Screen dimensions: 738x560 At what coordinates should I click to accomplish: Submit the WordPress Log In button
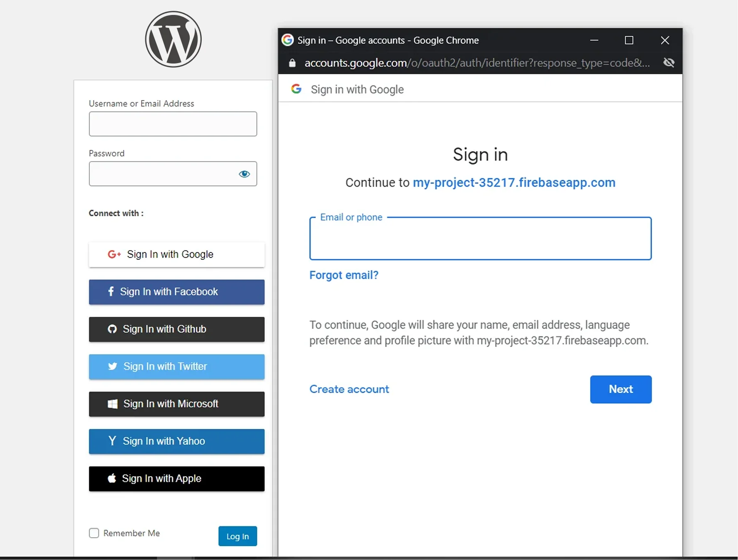pos(238,536)
